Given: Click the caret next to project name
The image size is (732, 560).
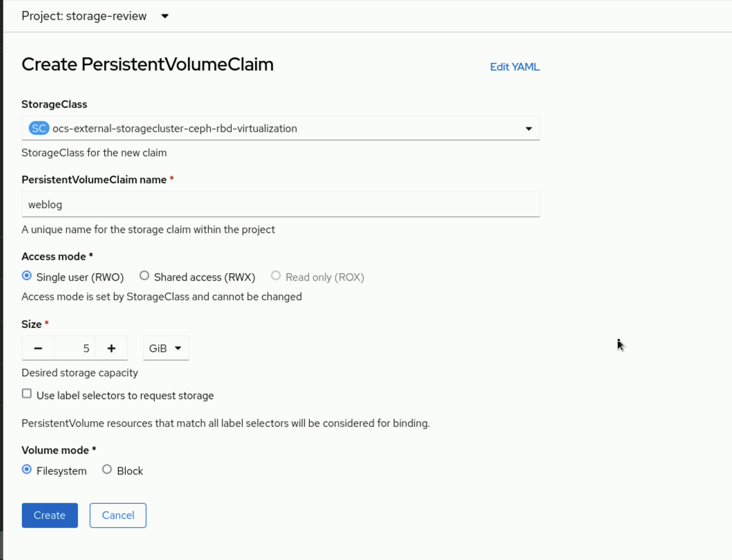Looking at the screenshot, I should click(x=165, y=16).
